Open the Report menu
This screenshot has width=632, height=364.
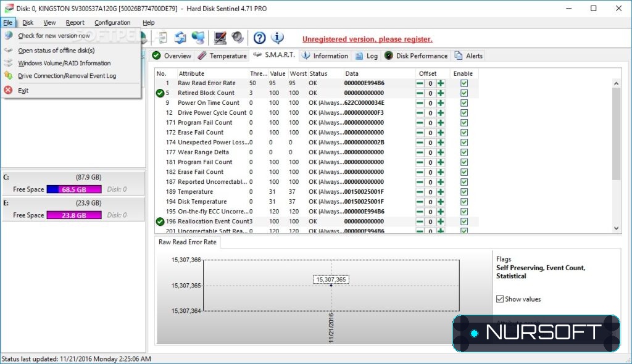(x=75, y=23)
